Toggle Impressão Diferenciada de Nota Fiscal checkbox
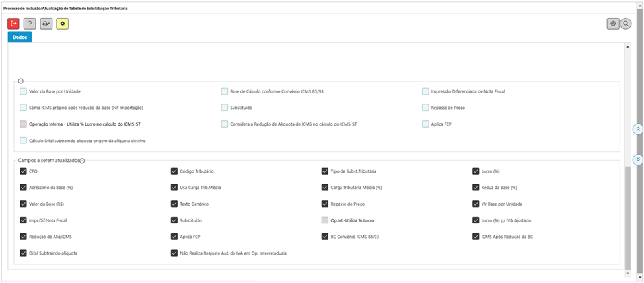 click(x=426, y=91)
